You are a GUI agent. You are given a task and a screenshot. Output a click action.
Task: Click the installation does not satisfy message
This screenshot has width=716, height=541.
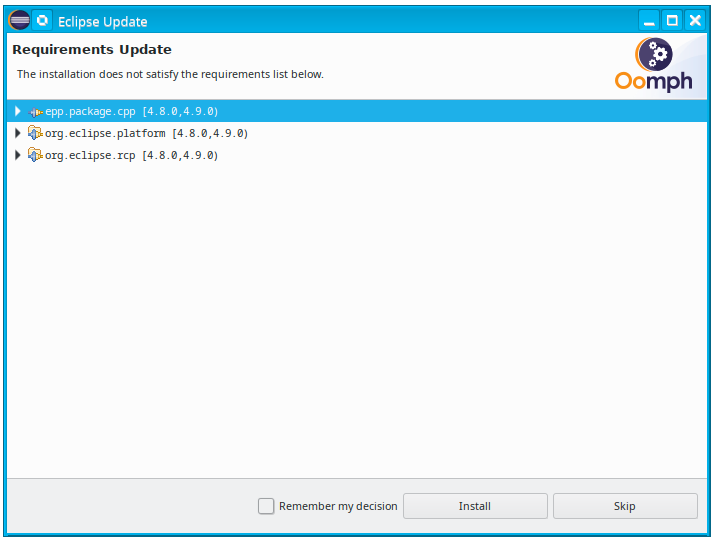pyautogui.click(x=170, y=74)
